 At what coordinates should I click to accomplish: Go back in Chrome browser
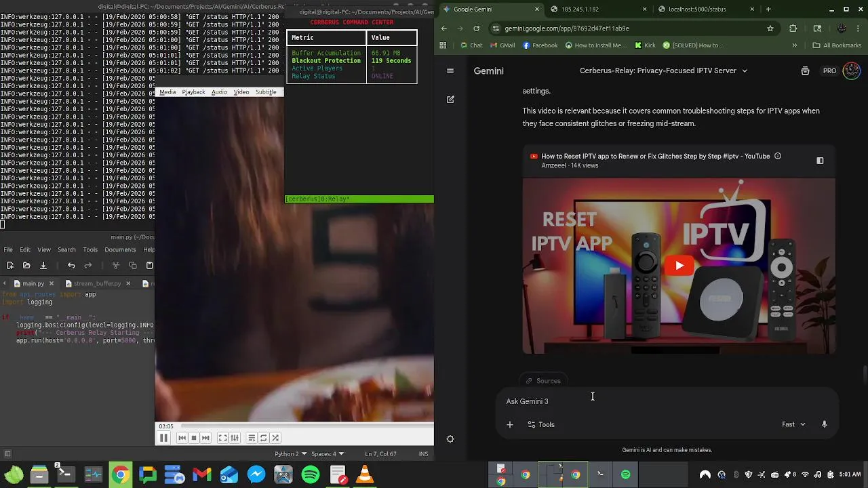pyautogui.click(x=444, y=28)
